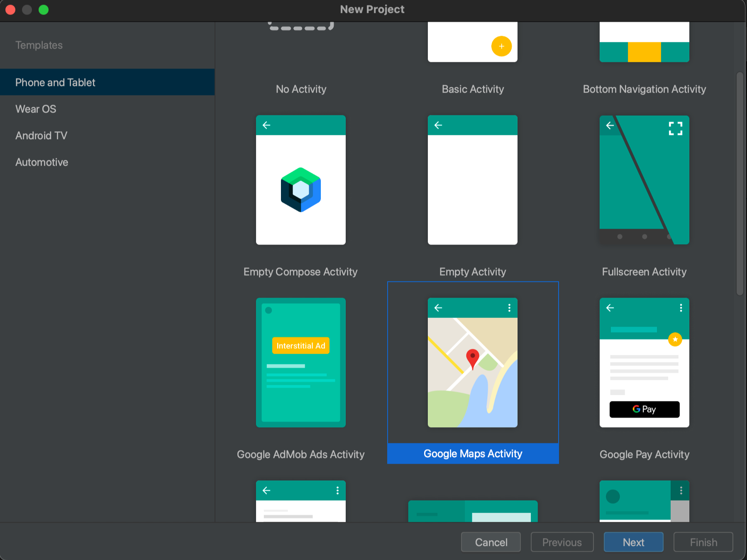Open the Wear OS template category
The width and height of the screenshot is (747, 560).
107,109
